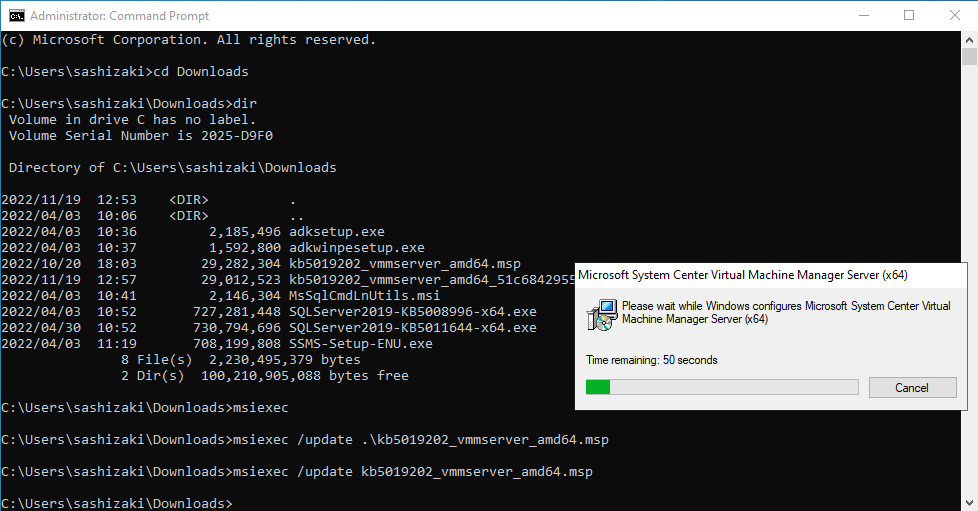
Task: Close the Command Prompt window
Action: click(x=954, y=16)
